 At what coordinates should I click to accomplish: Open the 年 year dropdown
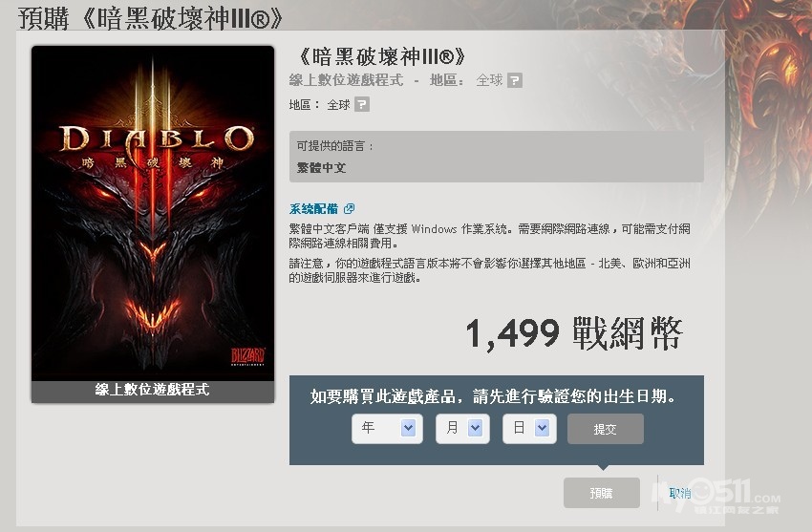(387, 429)
